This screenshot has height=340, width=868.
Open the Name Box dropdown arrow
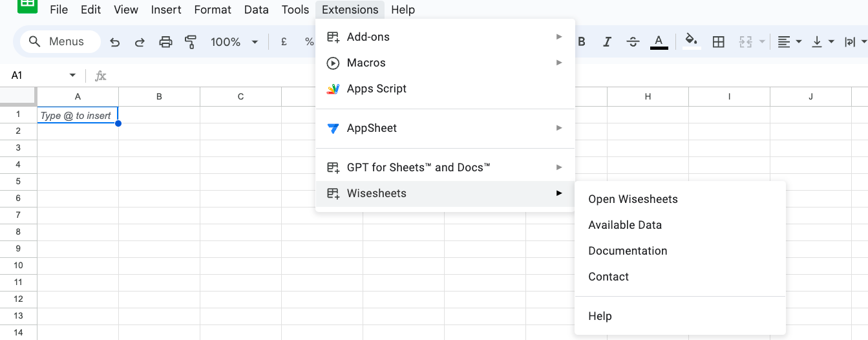[x=72, y=76]
